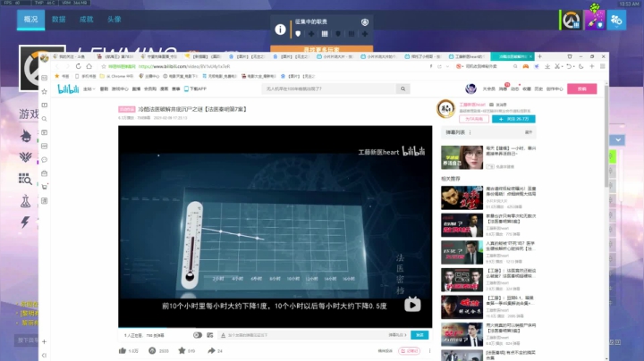The height and width of the screenshot is (361, 644).
Task: Open browser downloads icon
Action: click(x=547, y=66)
